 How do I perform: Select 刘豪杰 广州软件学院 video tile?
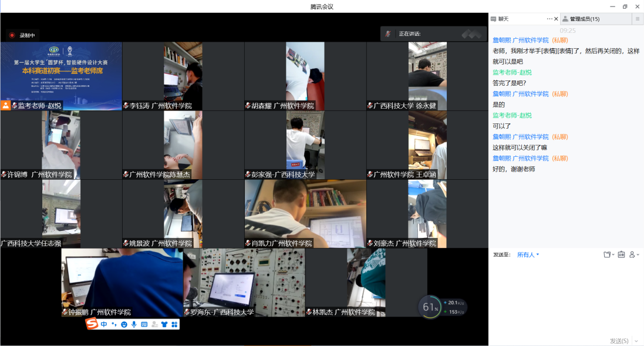[427, 214]
